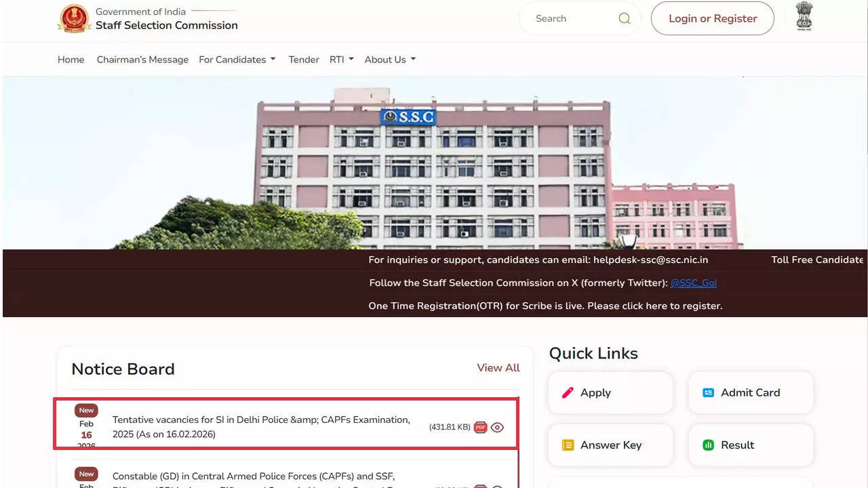Click the Result chart icon
Image resolution: width=868 pixels, height=488 pixels.
(709, 445)
